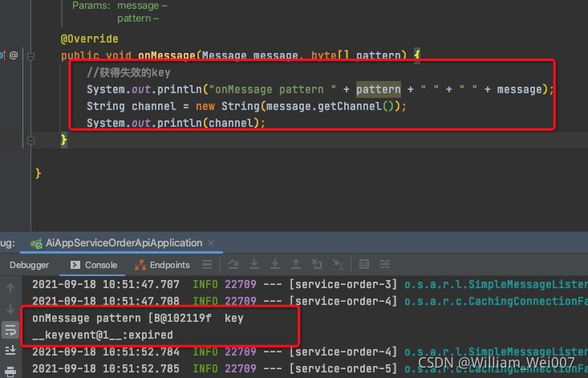Click the orange Endpoints tab icon
The width and height of the screenshot is (588, 378).
(x=140, y=265)
